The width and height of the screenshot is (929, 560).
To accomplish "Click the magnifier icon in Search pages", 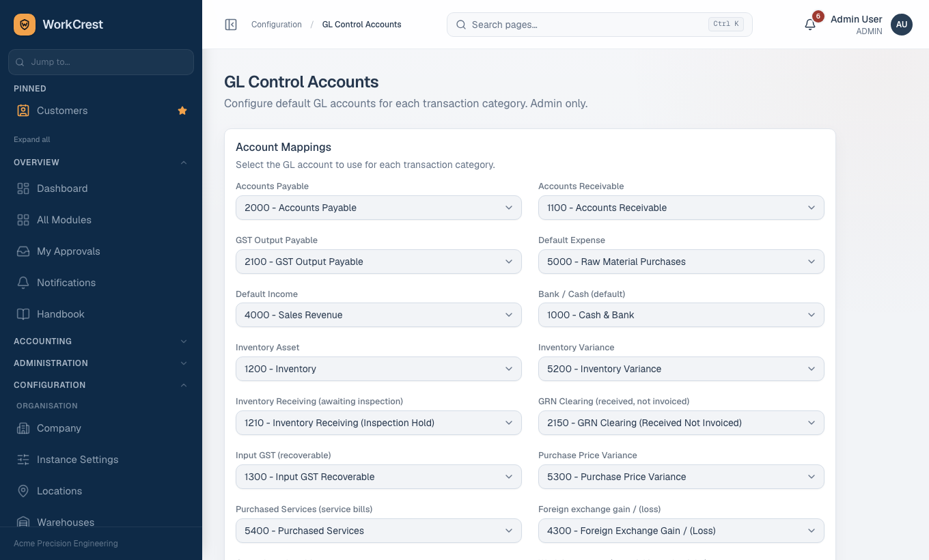I will point(460,25).
